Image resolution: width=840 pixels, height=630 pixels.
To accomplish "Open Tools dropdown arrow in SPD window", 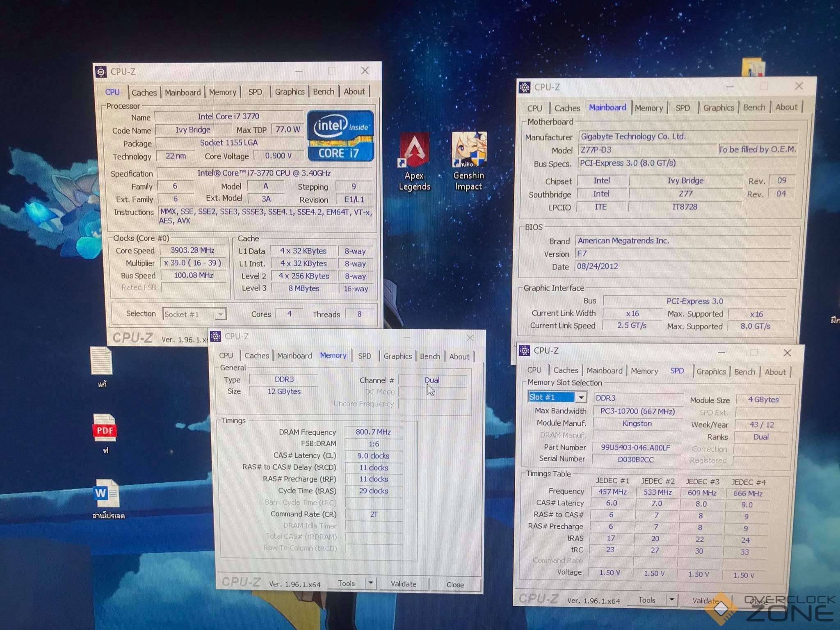I will (x=671, y=600).
